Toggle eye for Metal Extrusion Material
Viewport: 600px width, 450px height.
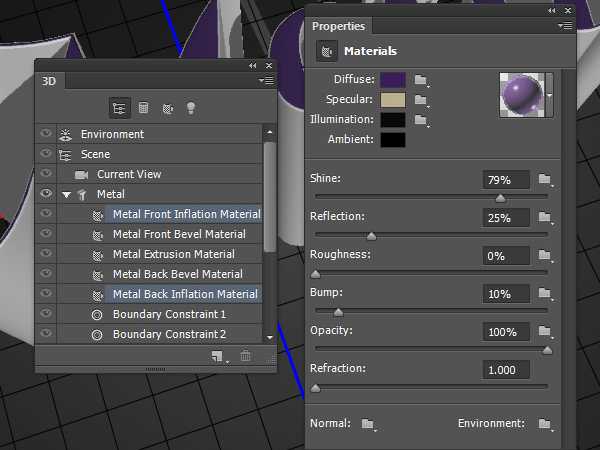click(x=45, y=254)
